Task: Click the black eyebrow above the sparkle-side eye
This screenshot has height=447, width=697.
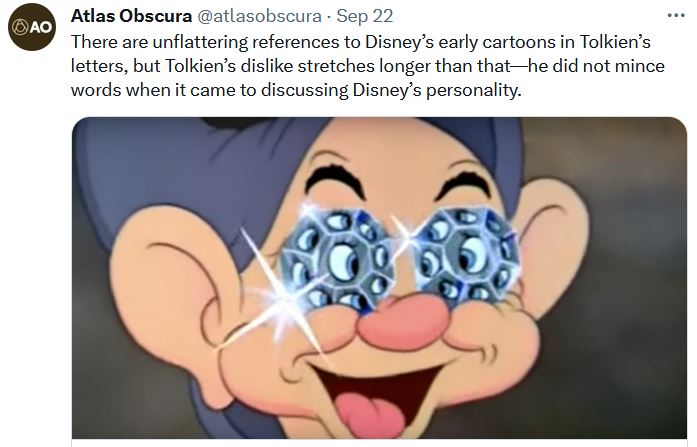Action: click(x=333, y=180)
